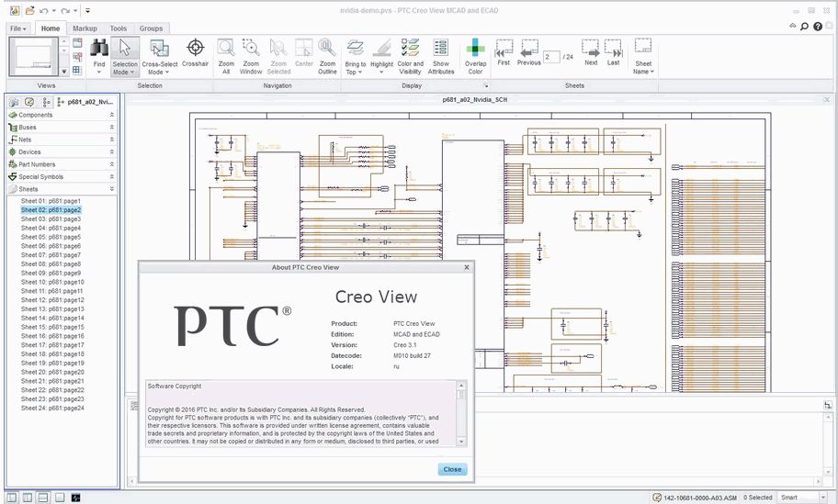This screenshot has width=838, height=504.
Task: Click the search magnifier at top right
Action: pos(804,26)
